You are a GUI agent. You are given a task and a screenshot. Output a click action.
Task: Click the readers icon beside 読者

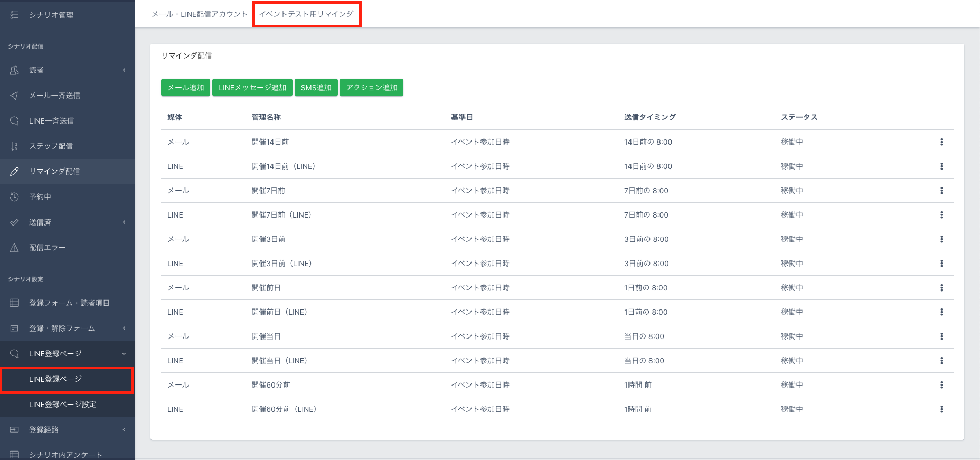point(14,70)
